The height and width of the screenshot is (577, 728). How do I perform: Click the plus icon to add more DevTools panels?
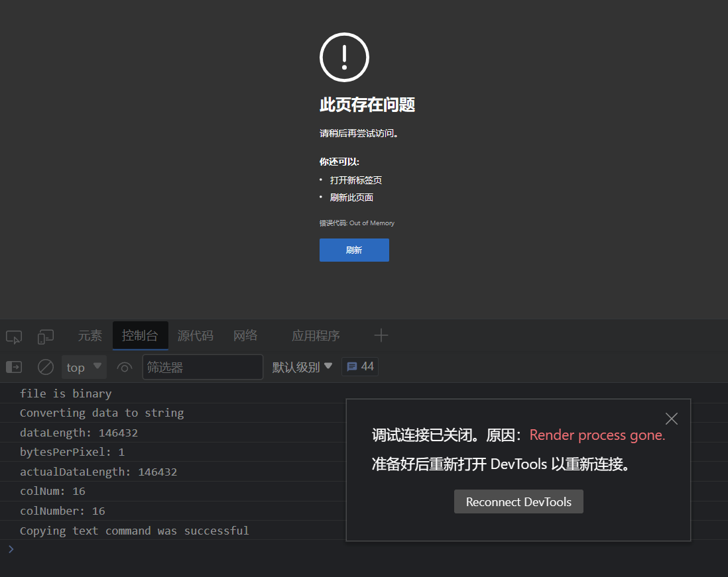tap(381, 336)
